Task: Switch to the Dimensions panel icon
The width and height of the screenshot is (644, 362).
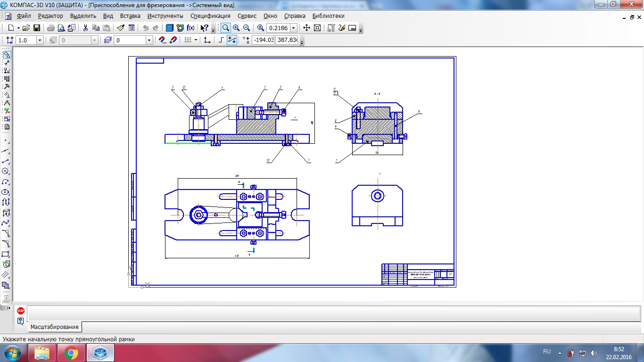Action: [x=7, y=63]
